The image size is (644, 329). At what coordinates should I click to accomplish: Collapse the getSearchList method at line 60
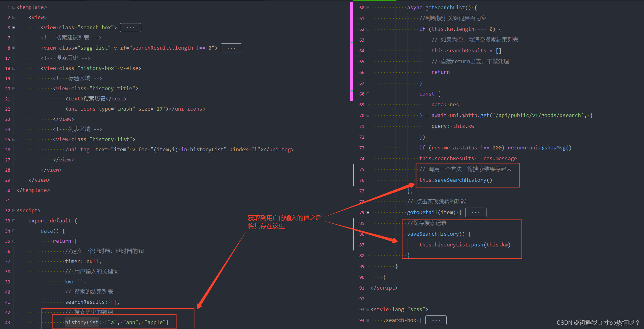click(x=368, y=7)
